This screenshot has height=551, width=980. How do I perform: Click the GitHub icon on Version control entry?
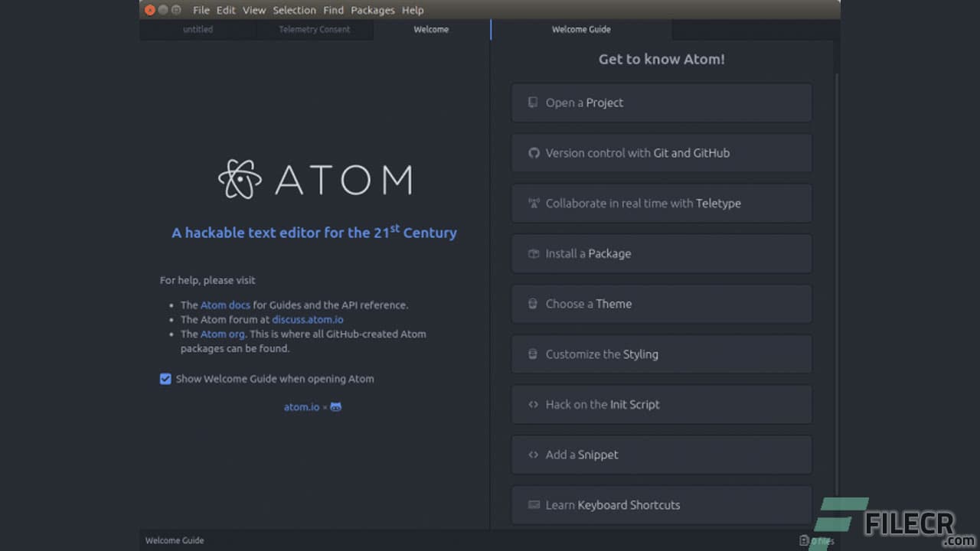pyautogui.click(x=533, y=152)
